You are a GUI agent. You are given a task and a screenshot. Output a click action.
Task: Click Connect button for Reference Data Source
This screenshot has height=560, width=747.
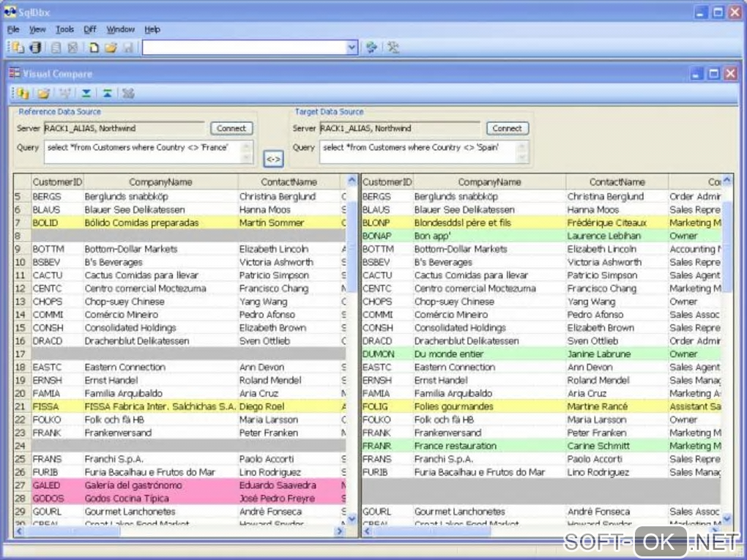coord(231,128)
